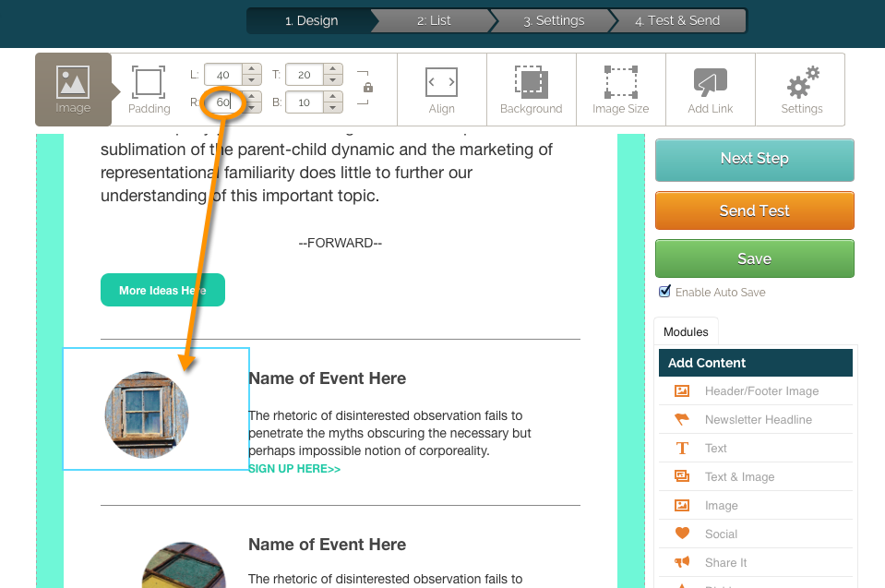Go to the 3. Settings step
The height and width of the screenshot is (588, 885).
click(x=554, y=21)
